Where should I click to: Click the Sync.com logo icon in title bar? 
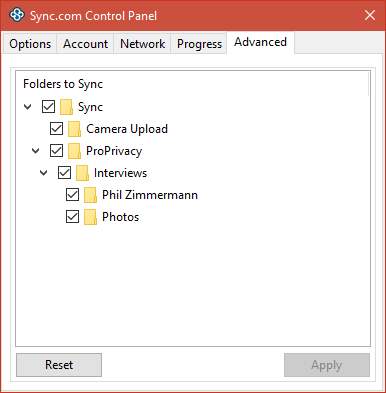pos(17,15)
